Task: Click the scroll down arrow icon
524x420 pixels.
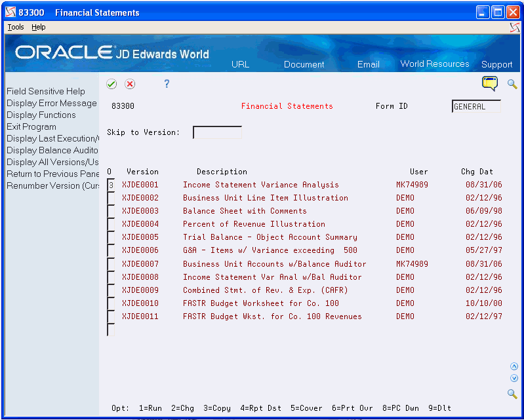Action: pyautogui.click(x=514, y=378)
